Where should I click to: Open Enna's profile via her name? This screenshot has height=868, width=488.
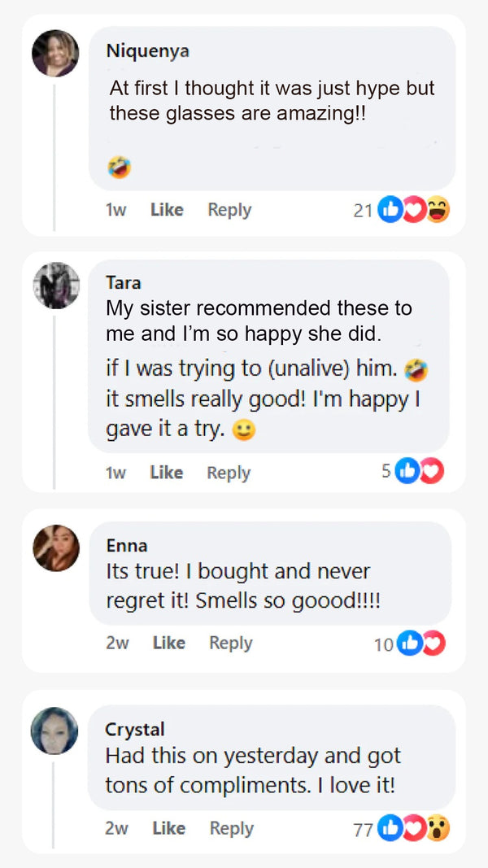click(x=127, y=545)
